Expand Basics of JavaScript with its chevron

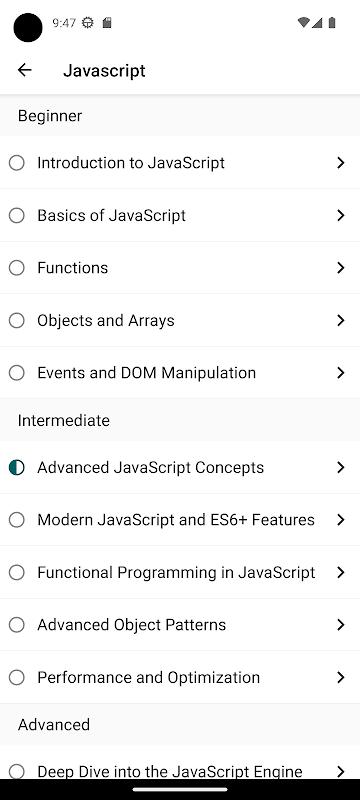pos(341,215)
